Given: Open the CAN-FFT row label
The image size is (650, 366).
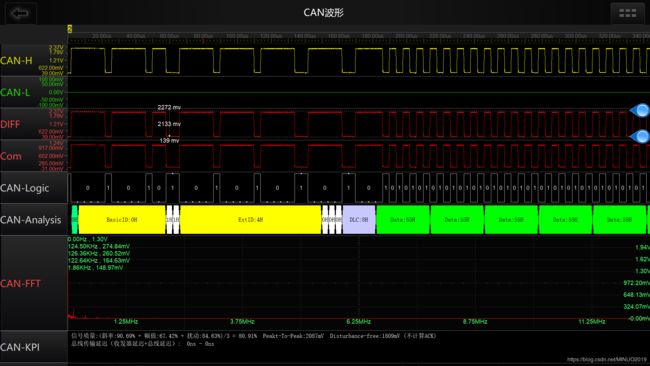Looking at the screenshot, I should 20,284.
